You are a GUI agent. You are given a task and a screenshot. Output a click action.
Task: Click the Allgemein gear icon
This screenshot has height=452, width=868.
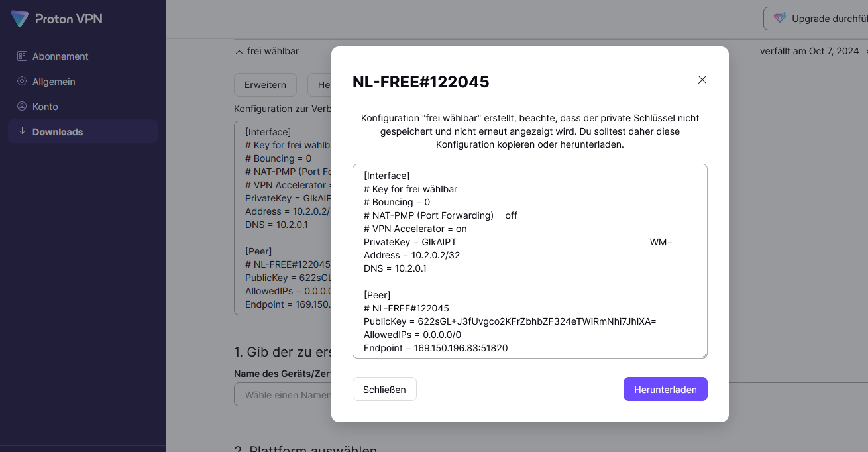pos(22,82)
